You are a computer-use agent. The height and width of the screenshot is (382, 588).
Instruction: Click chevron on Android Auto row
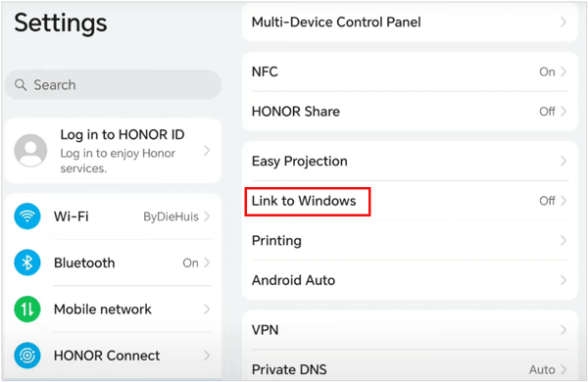pyautogui.click(x=563, y=280)
